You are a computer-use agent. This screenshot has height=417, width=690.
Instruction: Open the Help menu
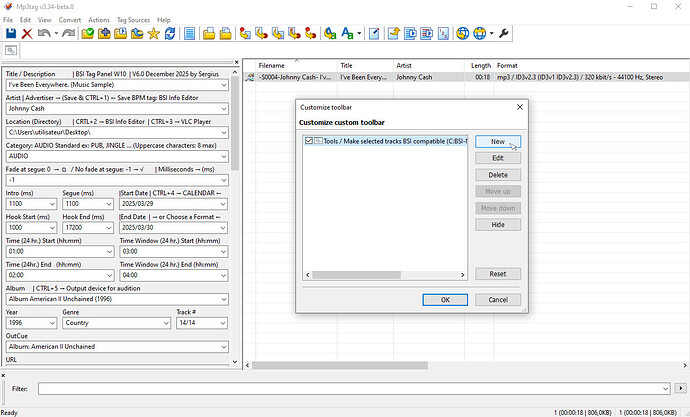pyautogui.click(x=164, y=20)
